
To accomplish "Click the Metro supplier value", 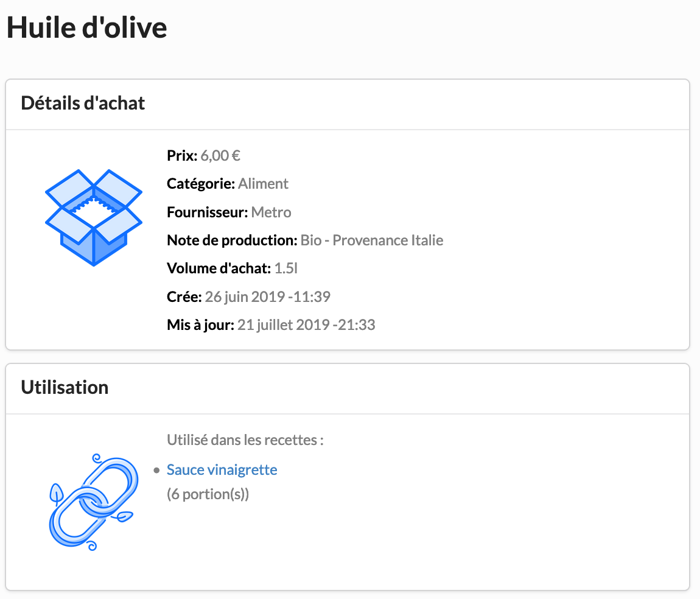I will (271, 212).
